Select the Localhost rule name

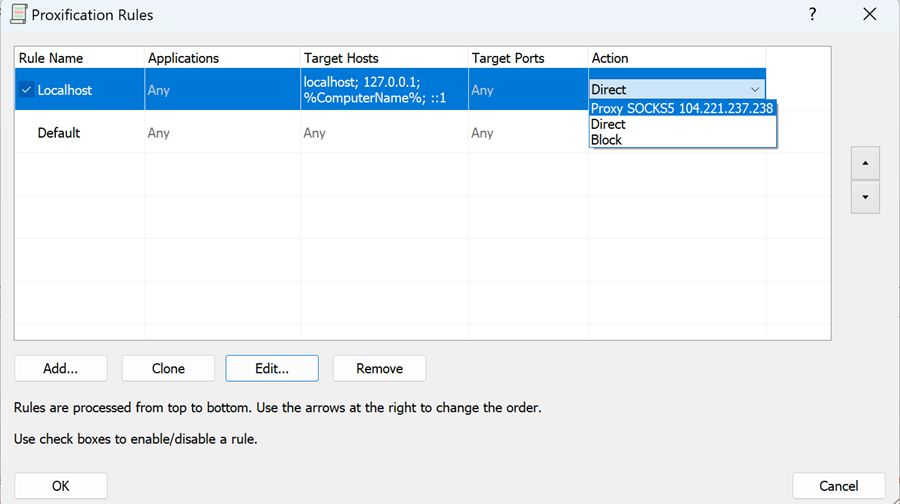coord(65,90)
